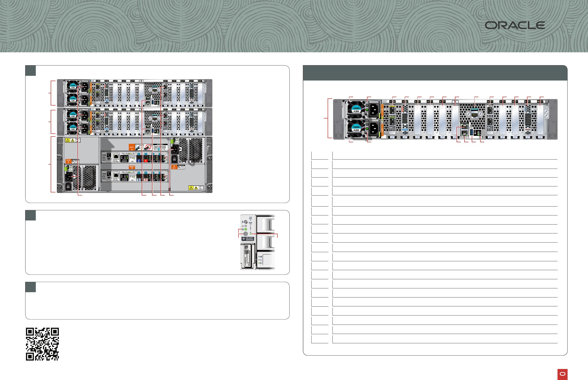
Task: Click the REAR PS indicator
Action: coord(251,224)
